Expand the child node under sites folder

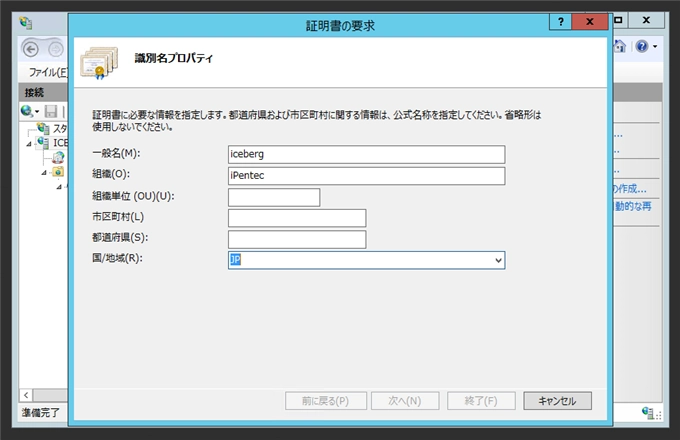tap(59, 187)
